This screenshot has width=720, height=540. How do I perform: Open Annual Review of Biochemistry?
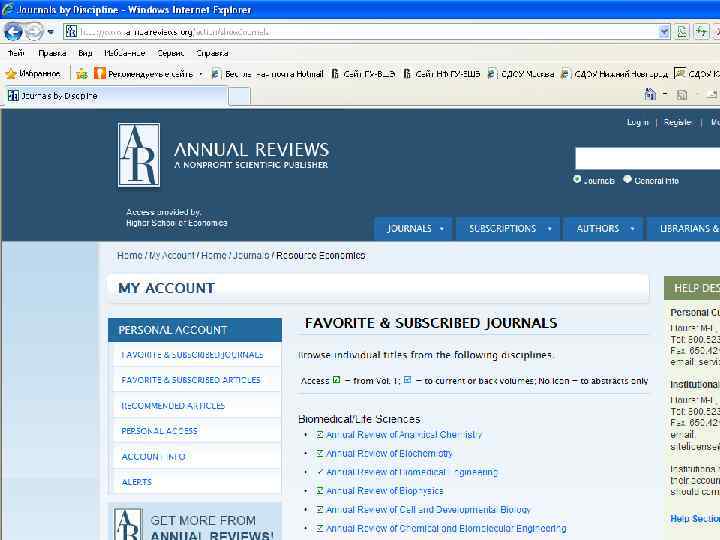[389, 453]
